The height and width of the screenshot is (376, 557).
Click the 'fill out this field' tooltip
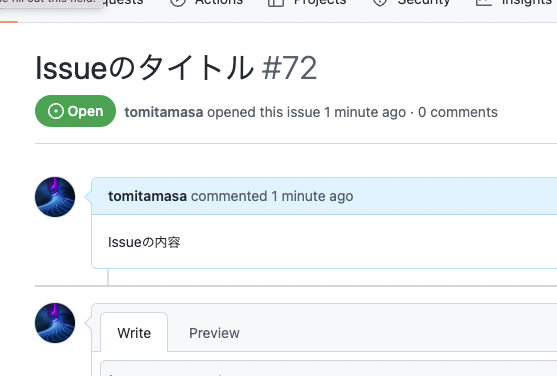pos(50,3)
